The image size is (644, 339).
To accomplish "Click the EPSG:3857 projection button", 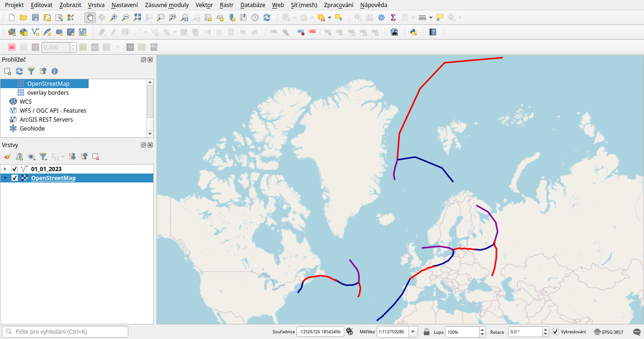I will 609,332.
